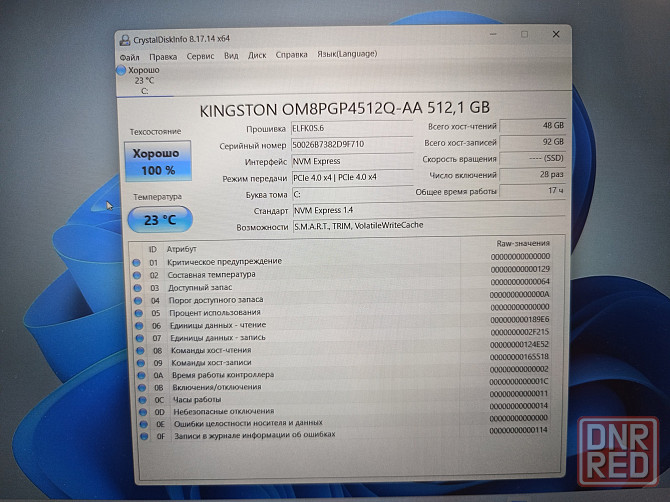Select the Команды хост-записи attribute text
Image resolution: width=670 pixels, height=502 pixels.
click(x=212, y=363)
